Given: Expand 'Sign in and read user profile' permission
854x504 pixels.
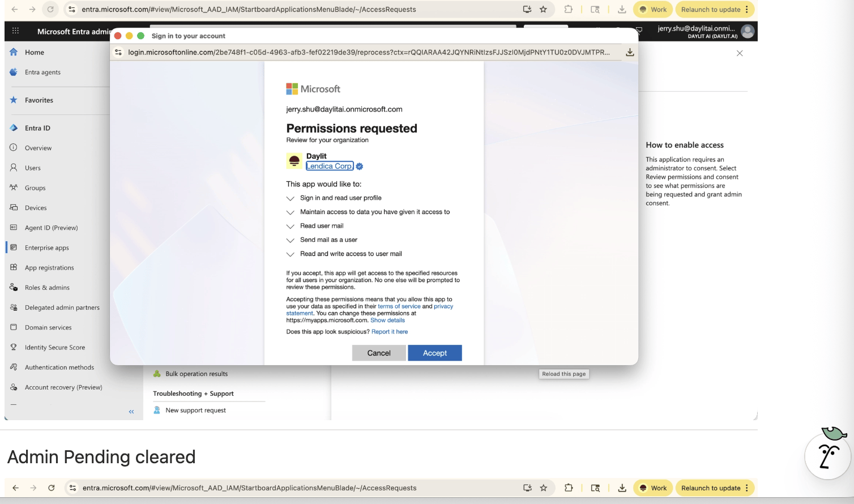Looking at the screenshot, I should (291, 198).
